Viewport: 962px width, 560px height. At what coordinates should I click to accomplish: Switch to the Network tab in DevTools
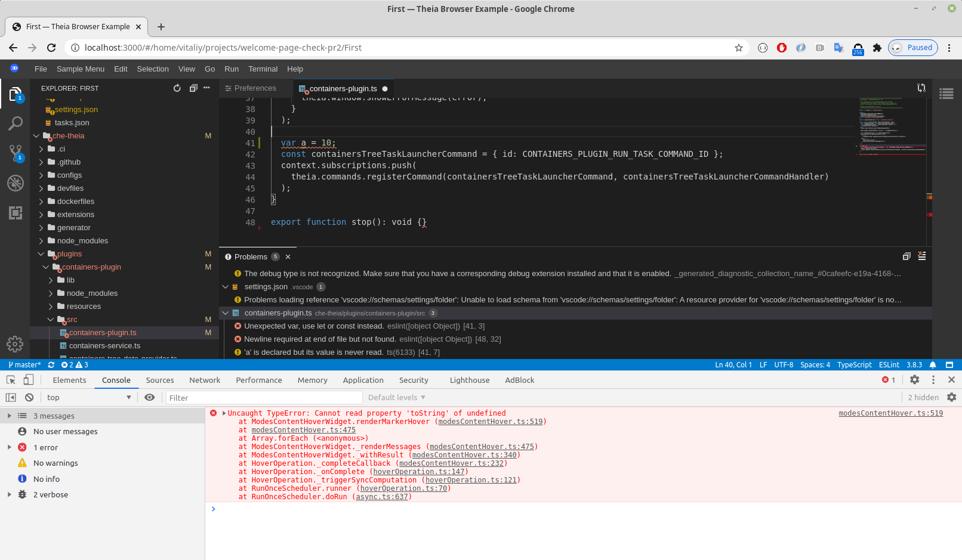[x=205, y=380]
